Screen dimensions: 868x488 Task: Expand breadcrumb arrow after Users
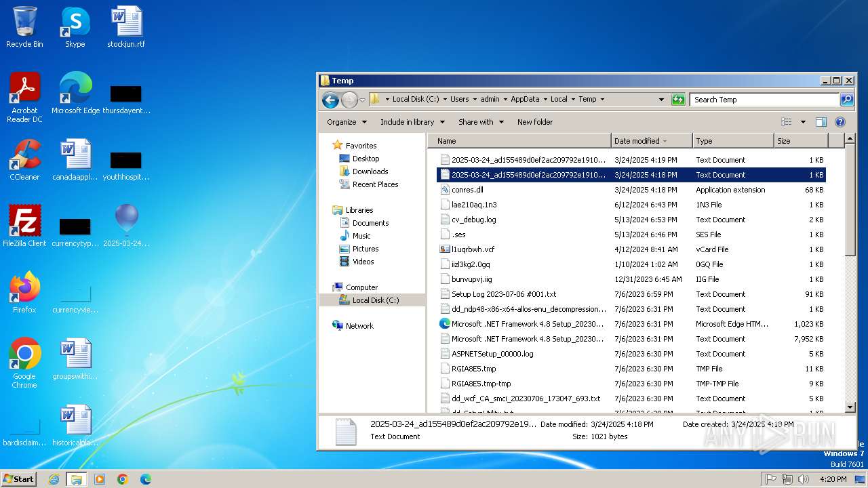(x=474, y=99)
